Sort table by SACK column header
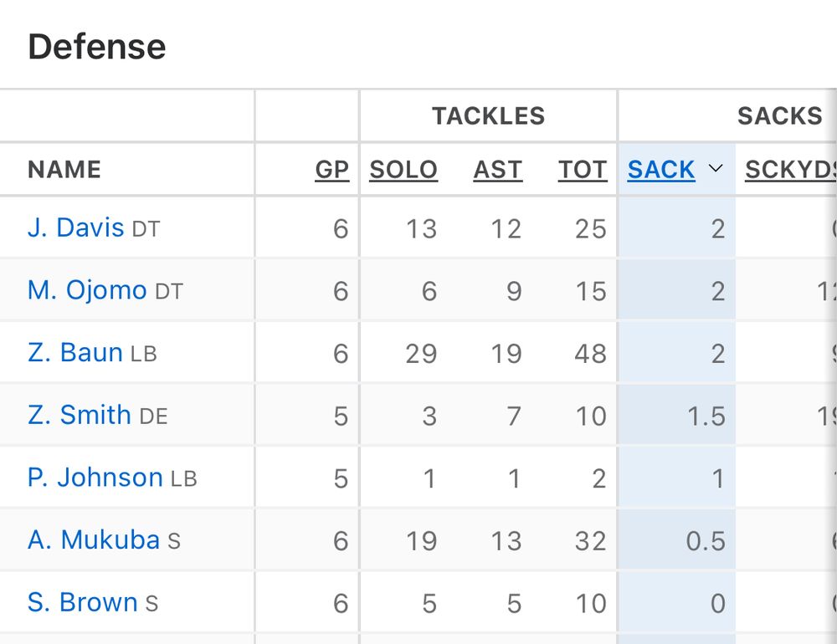Viewport: 837px width, 644px height. click(x=661, y=170)
